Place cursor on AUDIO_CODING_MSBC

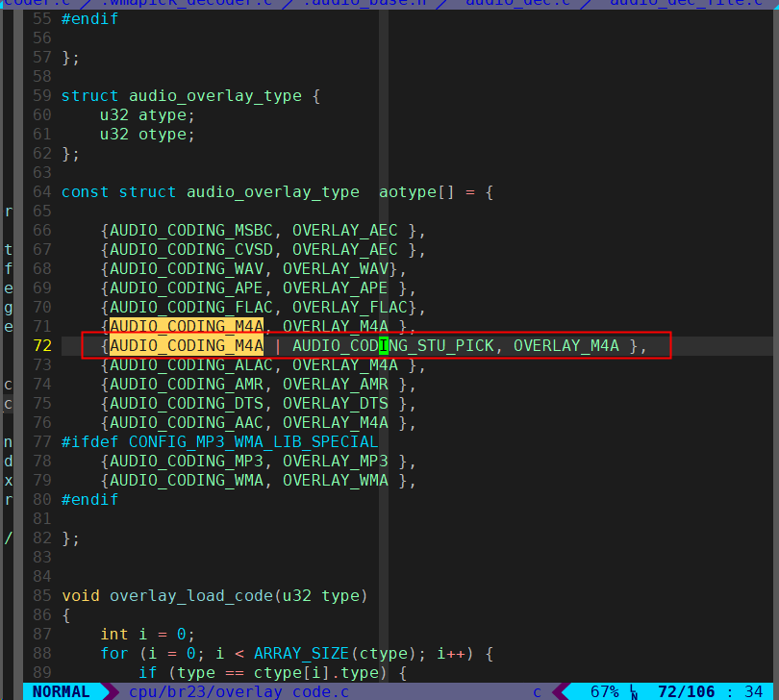click(191, 231)
